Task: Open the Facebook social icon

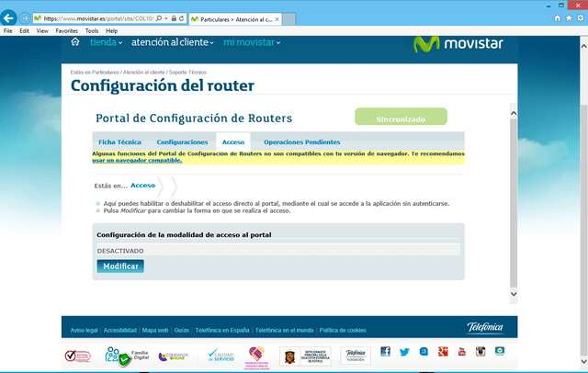Action: [385, 351]
